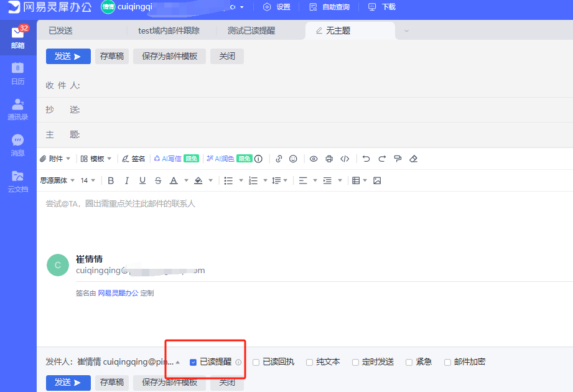Click the insert hyperlink icon
Screen dimensions: 573x392
(x=279, y=159)
